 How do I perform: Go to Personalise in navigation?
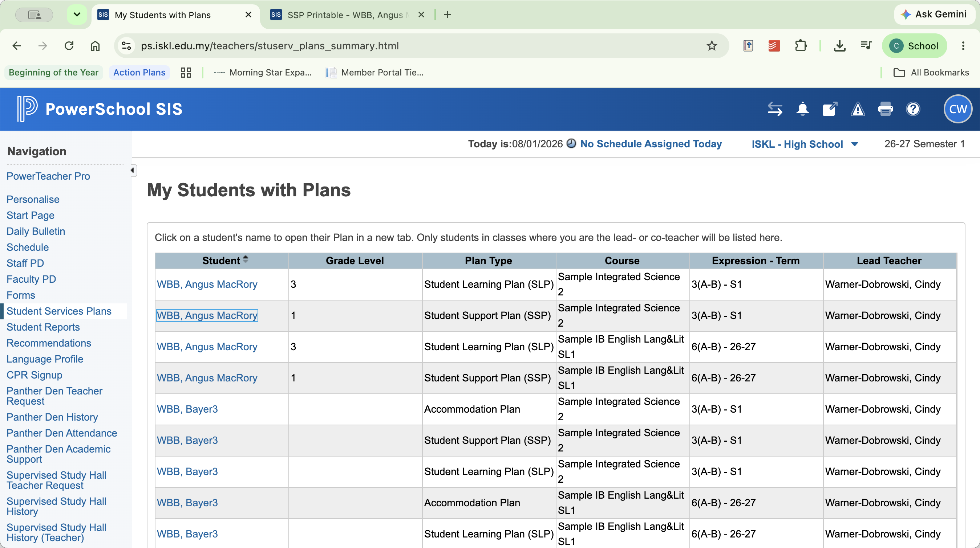pyautogui.click(x=33, y=199)
